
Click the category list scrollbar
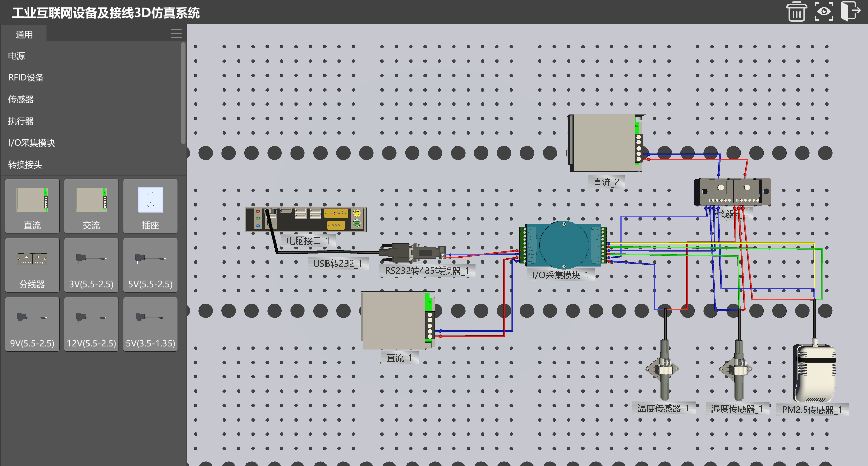(x=183, y=93)
